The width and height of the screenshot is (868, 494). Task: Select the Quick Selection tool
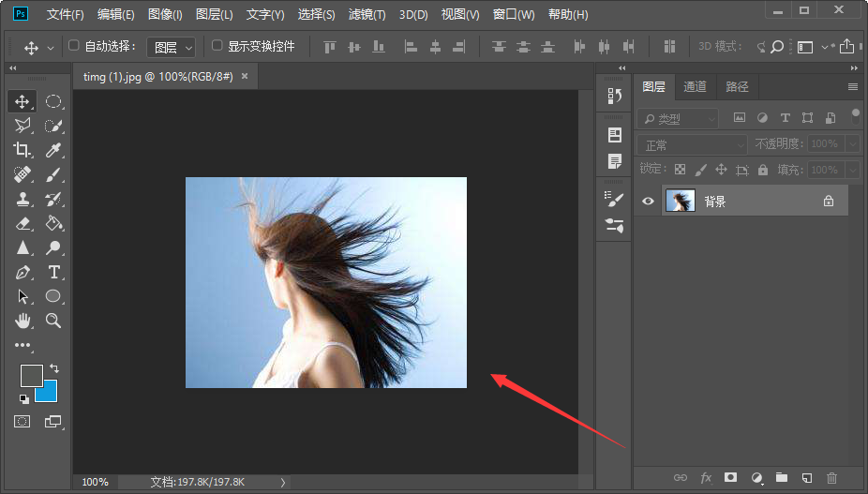click(x=53, y=126)
